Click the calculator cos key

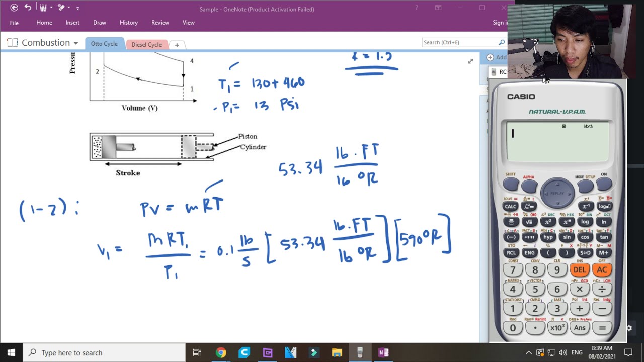click(x=585, y=237)
